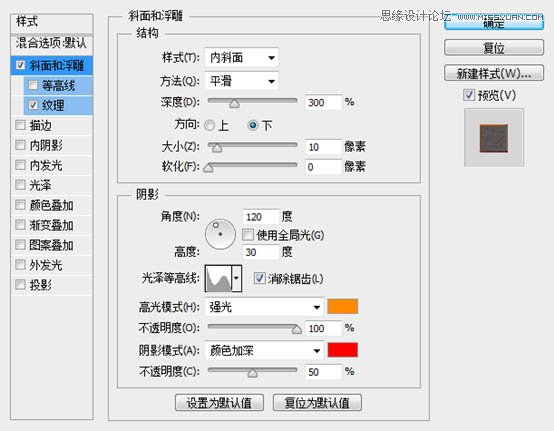Click the highlight opacity field 100
554x431 pixels.
tap(323, 328)
